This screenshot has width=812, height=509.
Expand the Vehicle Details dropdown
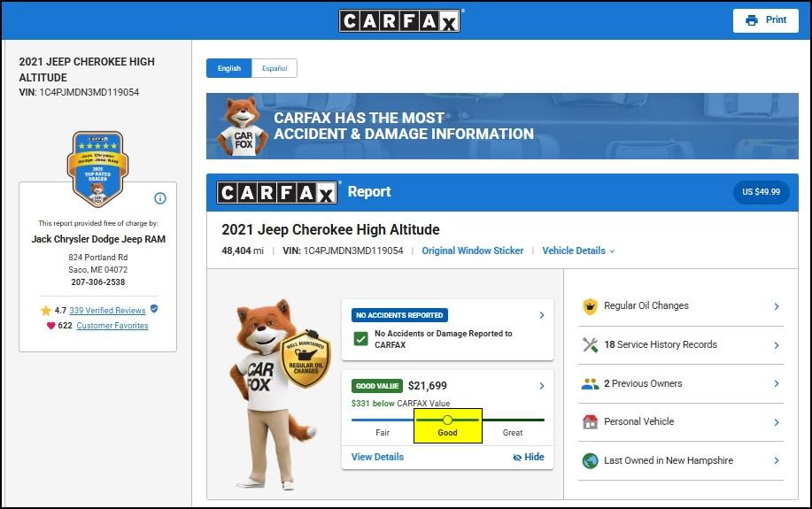578,251
